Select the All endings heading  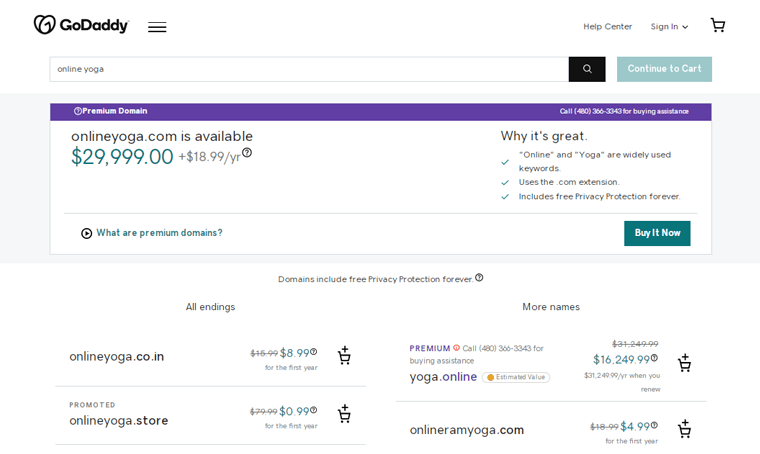coord(210,307)
